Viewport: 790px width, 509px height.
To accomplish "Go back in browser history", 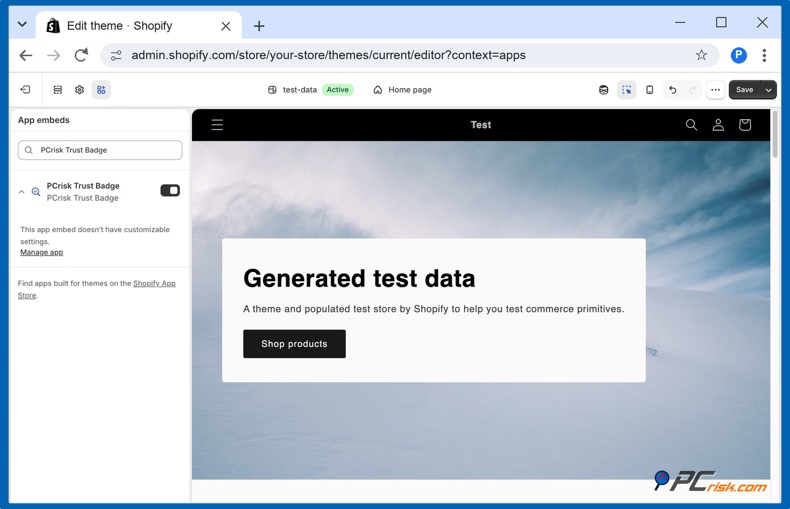I will [26, 55].
